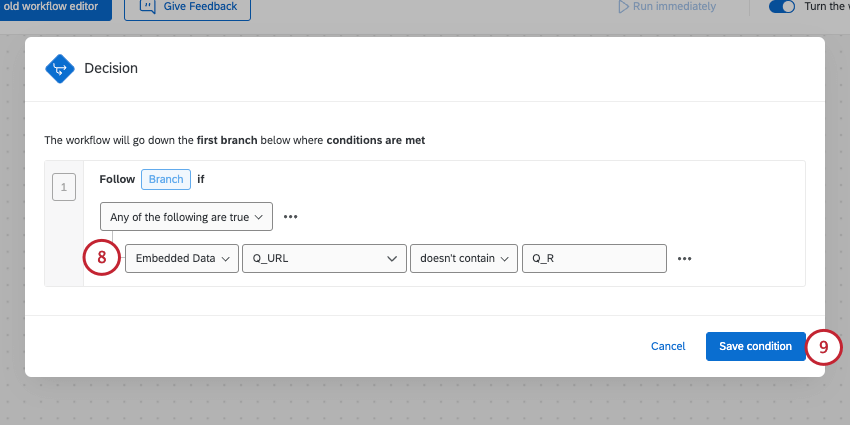Screen dimensions: 850x425
Task: Click the red step 9 marker
Action: tap(824, 346)
